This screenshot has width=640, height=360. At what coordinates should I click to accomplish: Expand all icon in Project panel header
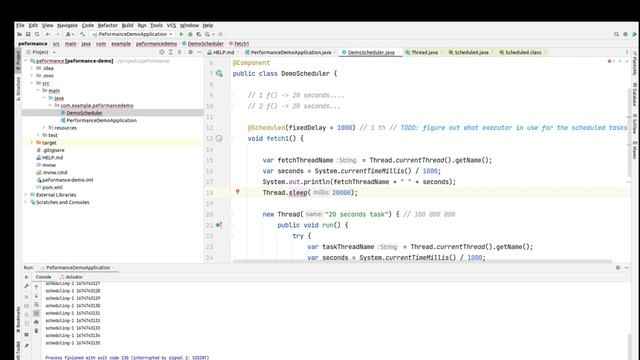(x=171, y=52)
